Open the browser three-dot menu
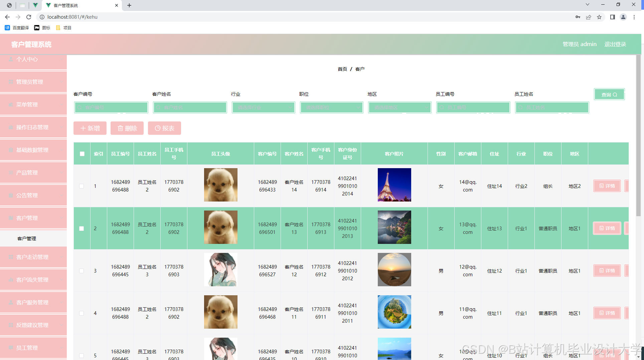Viewport: 644px width, 360px height. pyautogui.click(x=634, y=17)
